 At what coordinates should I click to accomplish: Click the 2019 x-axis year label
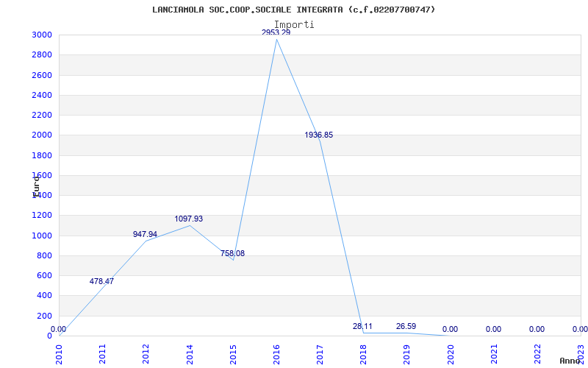coord(407,354)
